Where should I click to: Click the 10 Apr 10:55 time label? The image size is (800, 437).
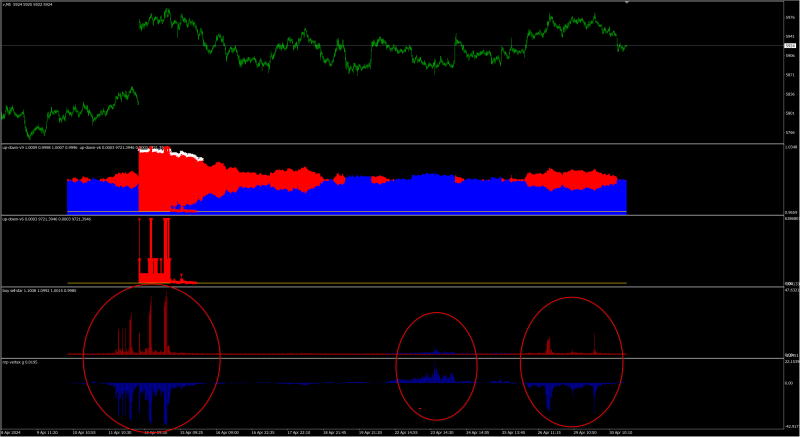pos(84,432)
